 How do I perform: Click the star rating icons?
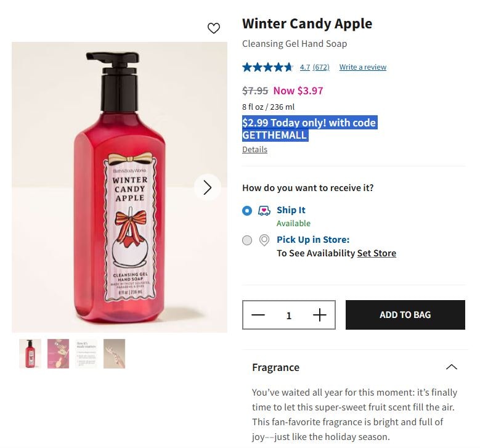(x=267, y=67)
